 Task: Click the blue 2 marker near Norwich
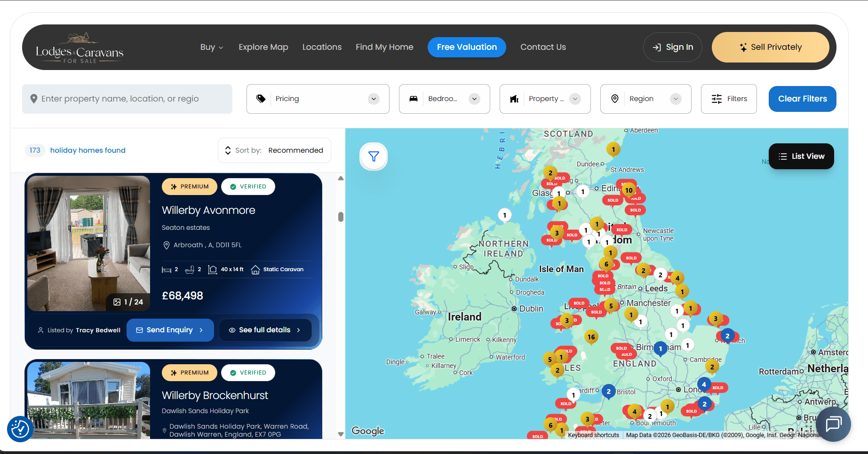click(727, 336)
